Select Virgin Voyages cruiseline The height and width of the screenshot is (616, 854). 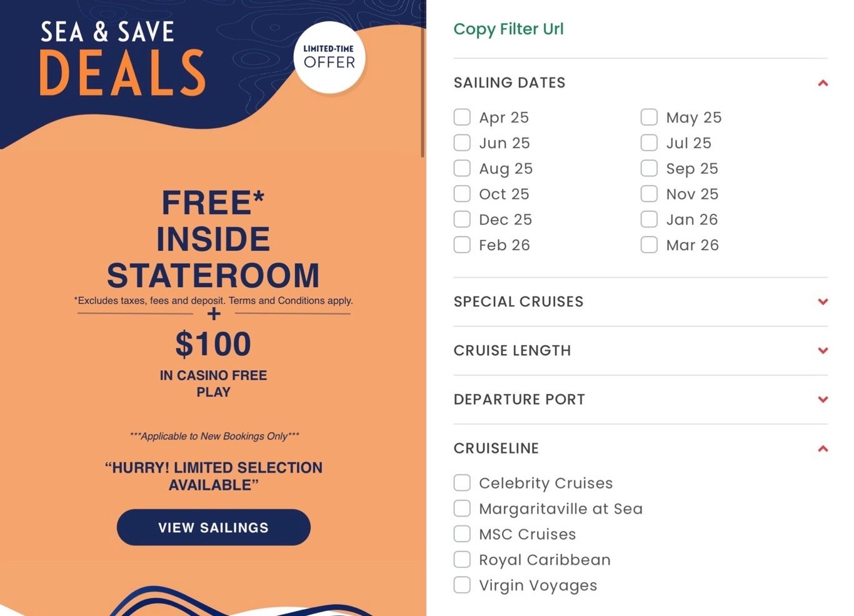pyautogui.click(x=462, y=585)
